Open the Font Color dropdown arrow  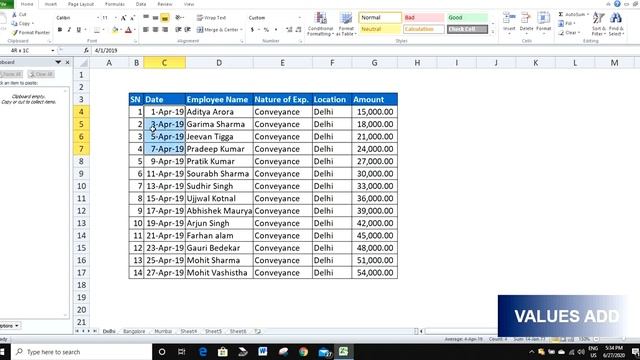135,30
